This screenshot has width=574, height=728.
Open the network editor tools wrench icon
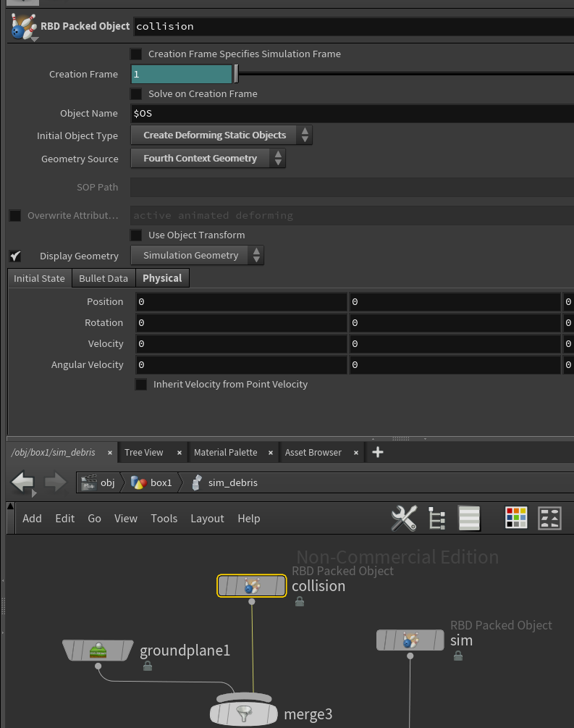[404, 518]
